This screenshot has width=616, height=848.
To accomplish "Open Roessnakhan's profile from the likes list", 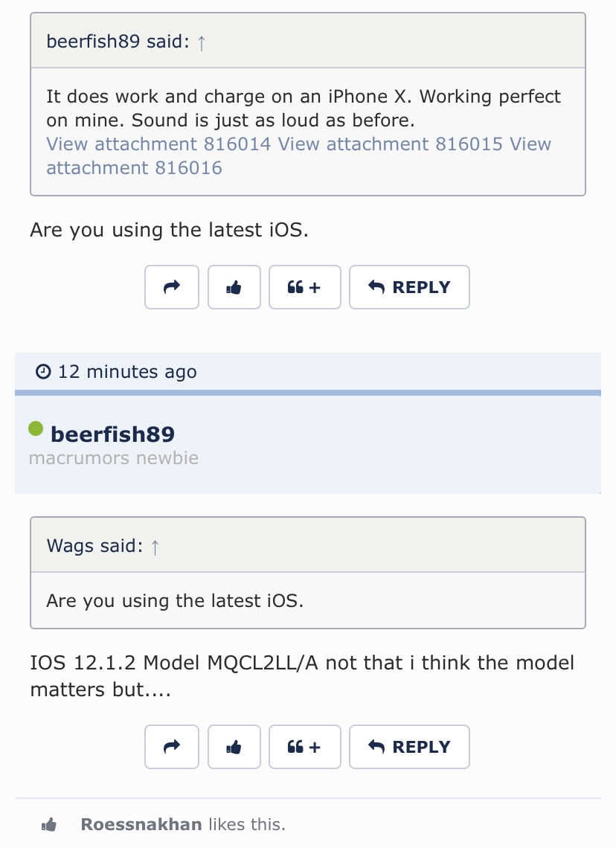I will pyautogui.click(x=141, y=824).
